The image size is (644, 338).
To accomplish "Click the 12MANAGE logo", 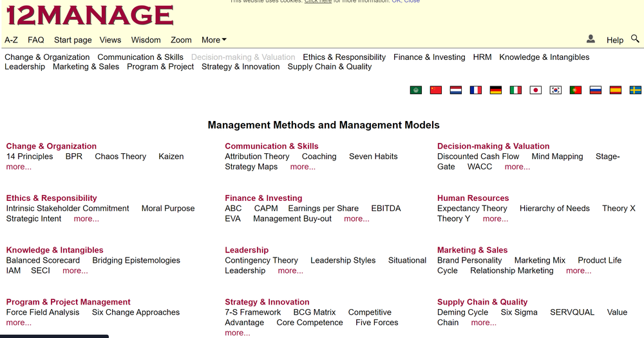I will point(90,15).
